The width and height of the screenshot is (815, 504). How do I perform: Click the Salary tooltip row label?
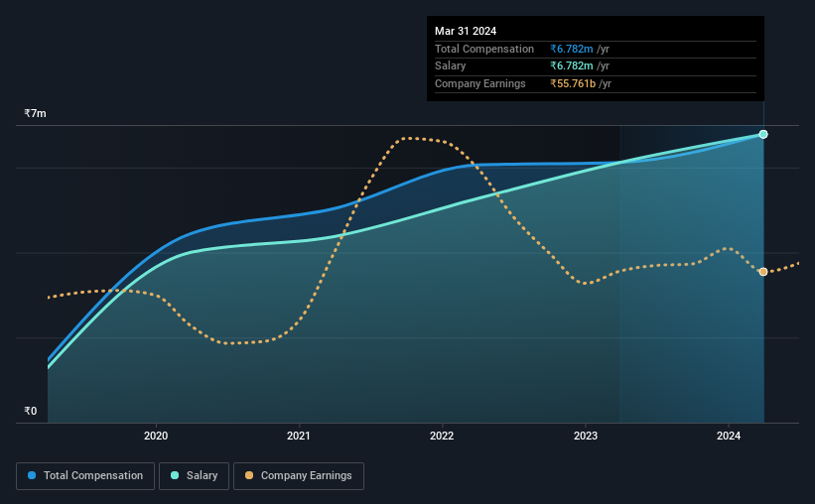(450, 66)
